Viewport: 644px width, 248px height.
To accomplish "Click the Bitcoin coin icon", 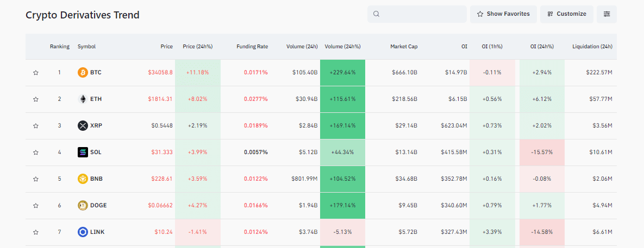I will (83, 72).
